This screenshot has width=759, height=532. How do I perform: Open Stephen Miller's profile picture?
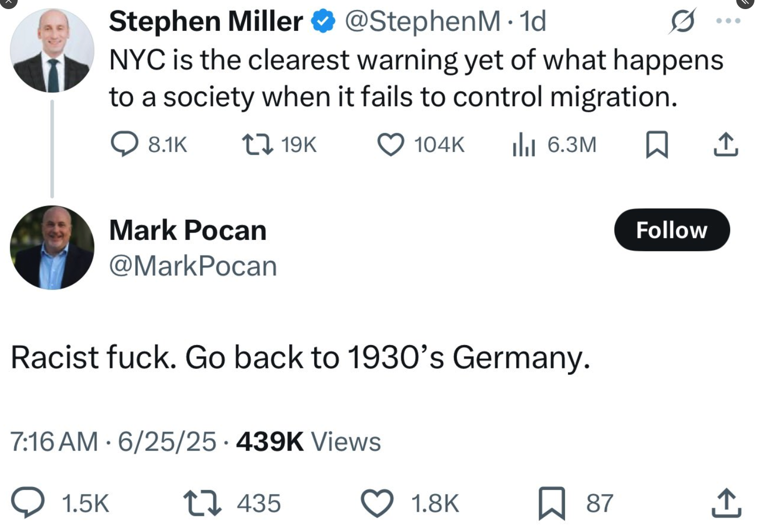tap(52, 50)
